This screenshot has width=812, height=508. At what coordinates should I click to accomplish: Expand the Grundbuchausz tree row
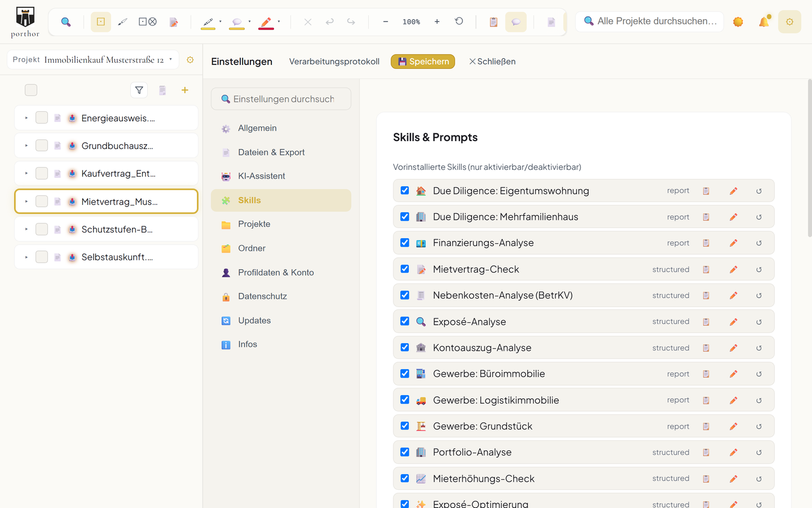pos(27,146)
